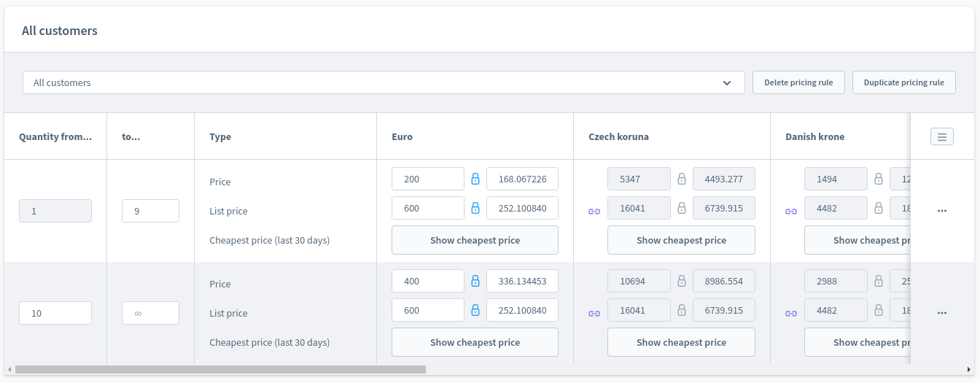Open context menu for first pricing row

pyautogui.click(x=942, y=211)
